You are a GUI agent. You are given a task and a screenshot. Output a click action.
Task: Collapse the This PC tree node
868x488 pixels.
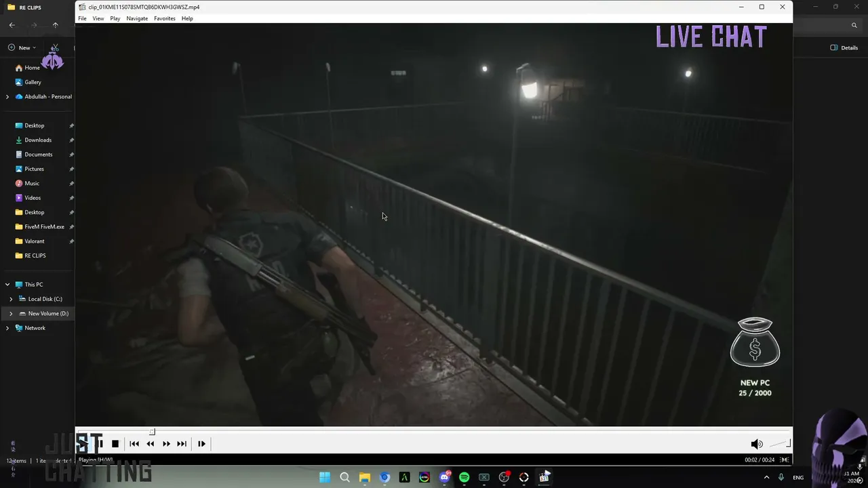coord(7,285)
